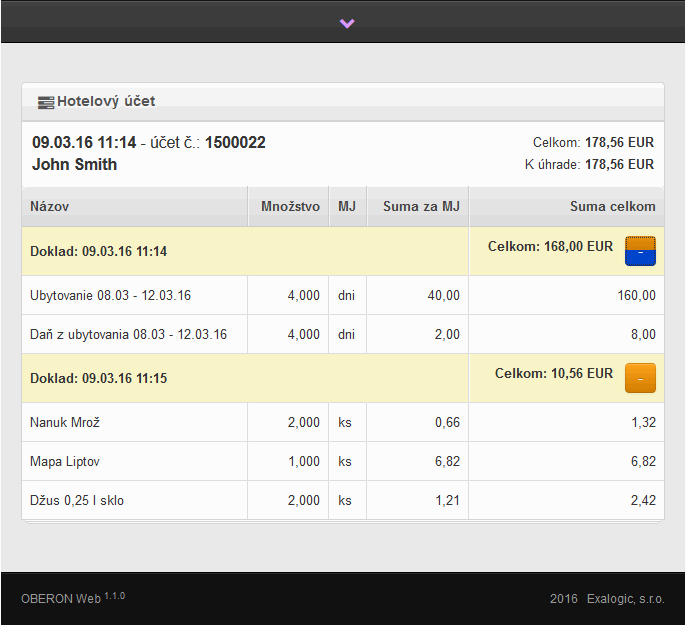
Task: Expand the top bar with the purple chevron
Action: (x=347, y=23)
